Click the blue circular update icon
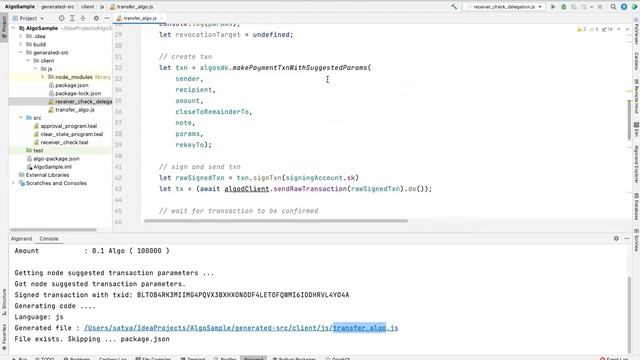 (624, 7)
